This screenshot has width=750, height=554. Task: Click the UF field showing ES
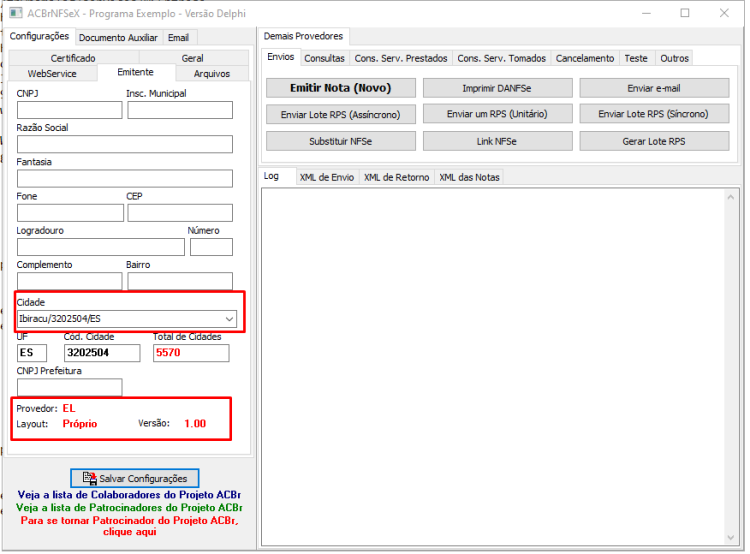pyautogui.click(x=32, y=353)
